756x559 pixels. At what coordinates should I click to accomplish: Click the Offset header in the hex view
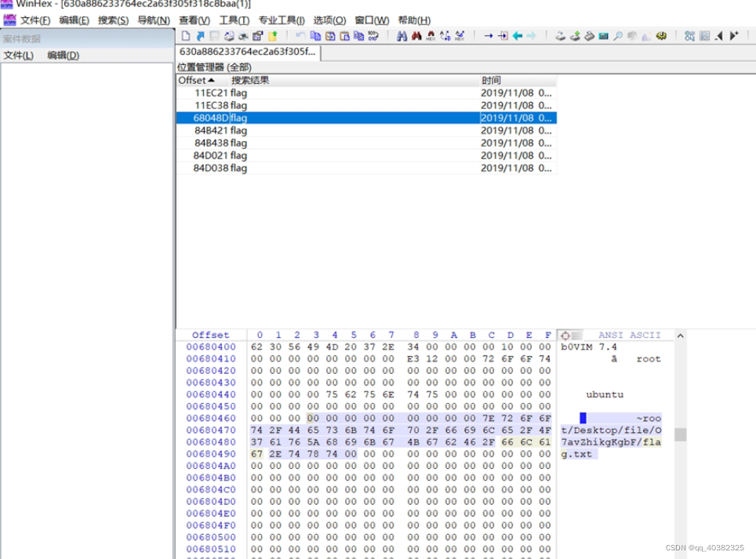point(211,335)
